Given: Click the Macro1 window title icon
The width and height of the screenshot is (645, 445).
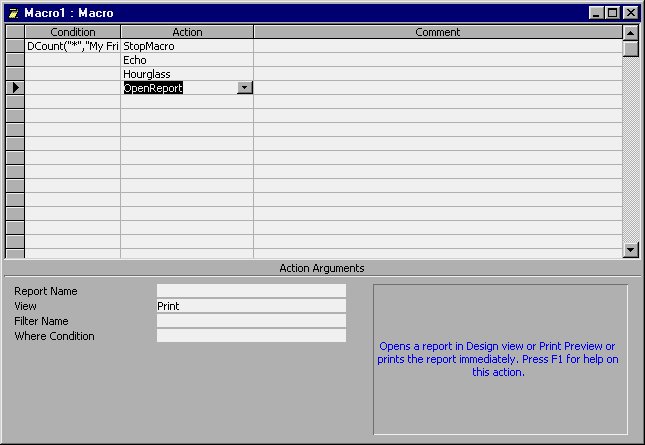Looking at the screenshot, I should [13, 13].
